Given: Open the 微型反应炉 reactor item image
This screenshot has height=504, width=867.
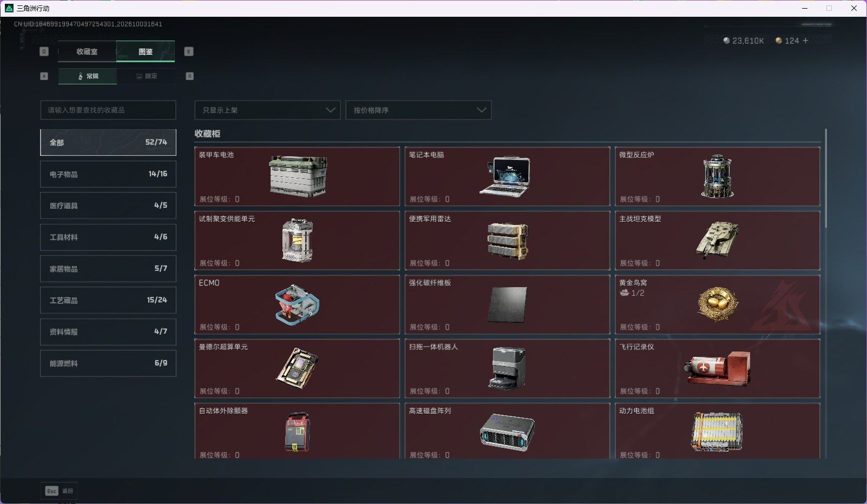Looking at the screenshot, I should tap(717, 176).
